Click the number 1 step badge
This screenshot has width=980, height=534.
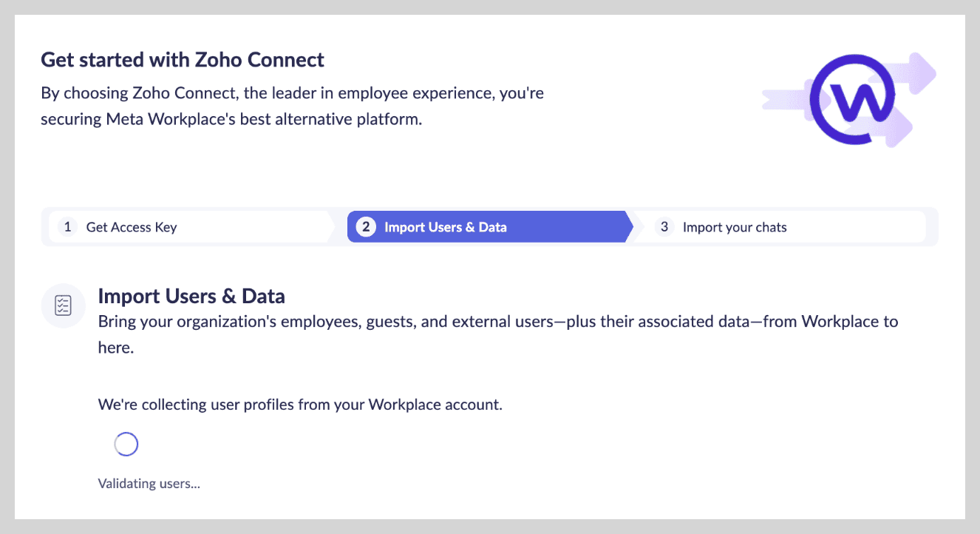pyautogui.click(x=67, y=227)
